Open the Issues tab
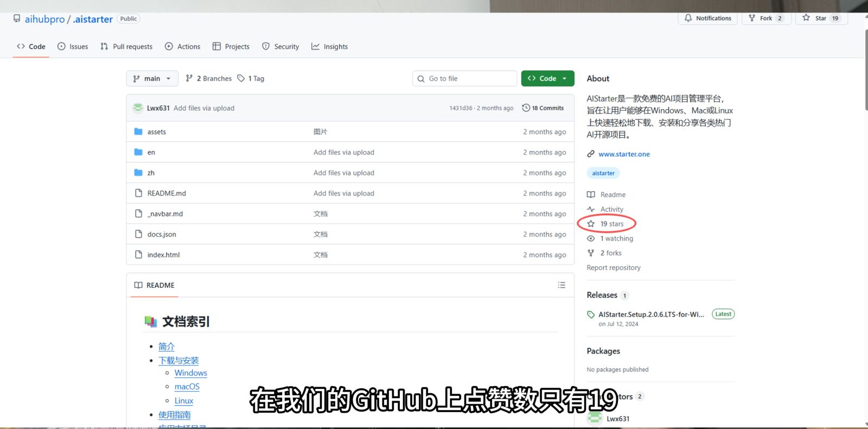868x429 pixels. 73,47
